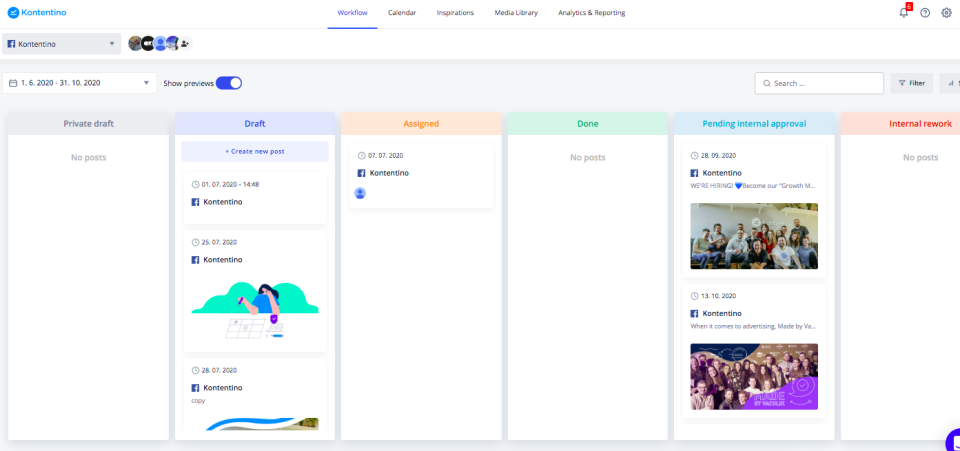Image resolution: width=960 pixels, height=451 pixels.
Task: Click the No posts text in the Done column
Action: click(x=588, y=157)
